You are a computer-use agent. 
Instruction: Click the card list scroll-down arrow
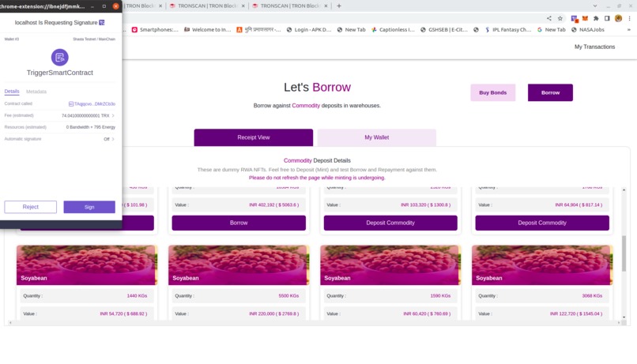(x=624, y=317)
